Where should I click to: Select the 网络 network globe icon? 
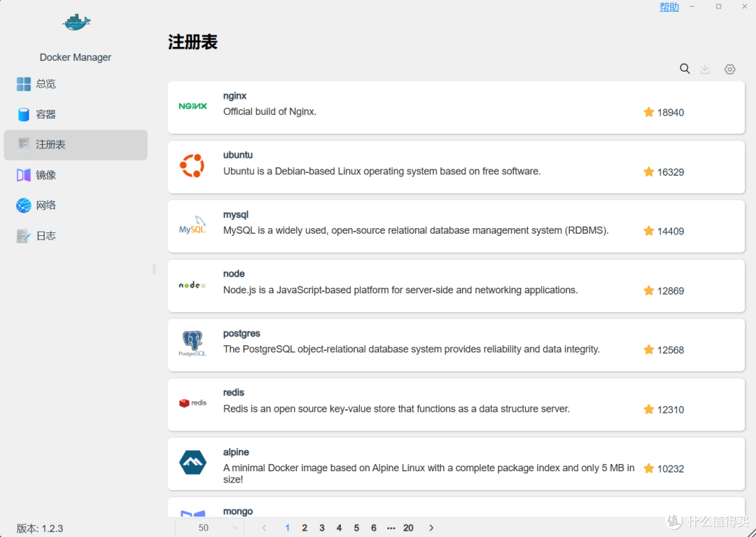point(23,205)
